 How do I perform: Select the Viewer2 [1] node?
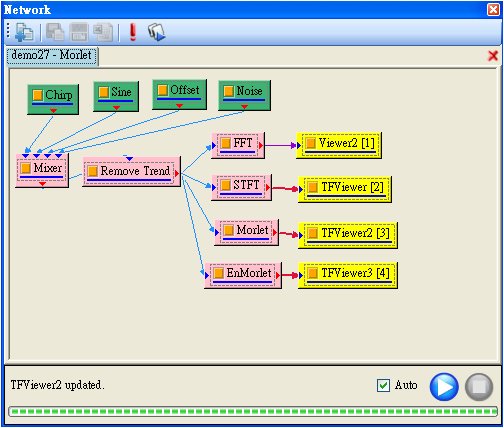coord(339,145)
